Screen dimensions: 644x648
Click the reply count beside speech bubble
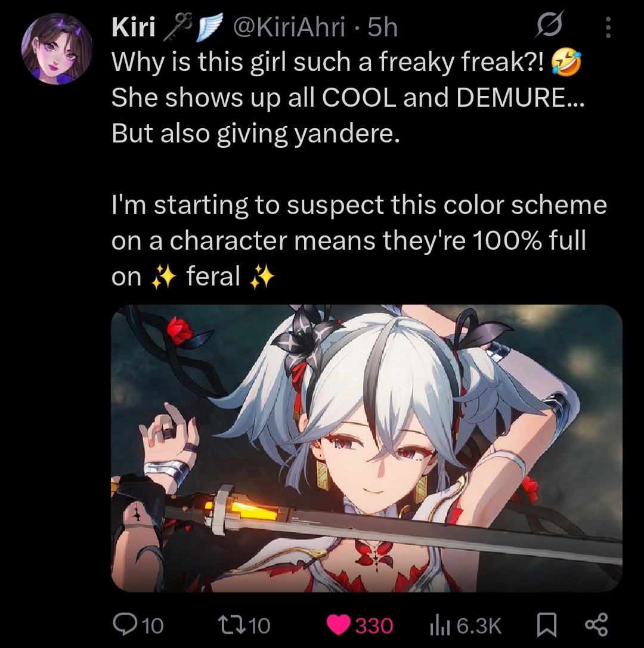tap(153, 625)
